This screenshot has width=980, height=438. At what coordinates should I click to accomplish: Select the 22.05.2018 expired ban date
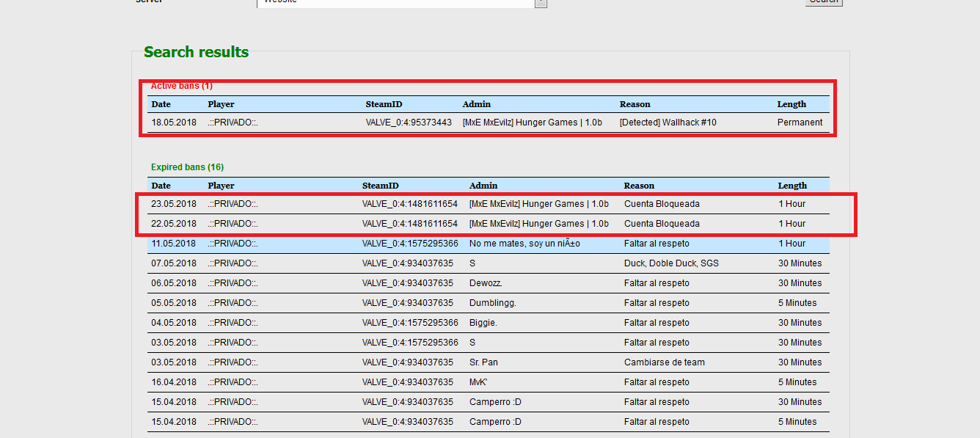(174, 224)
